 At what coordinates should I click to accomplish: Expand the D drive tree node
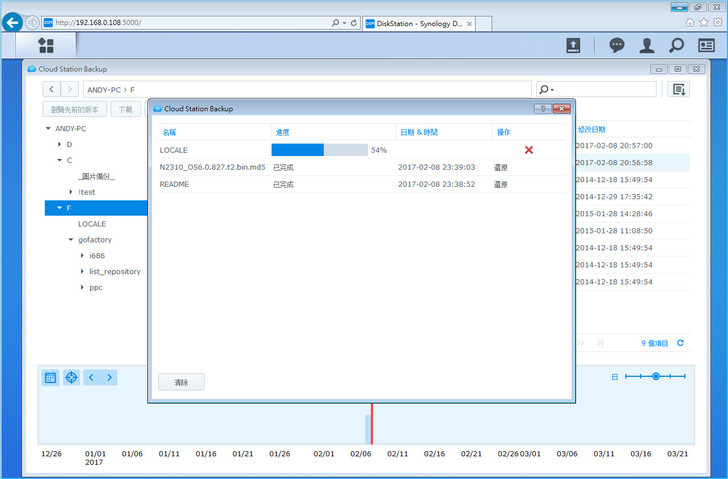(58, 145)
